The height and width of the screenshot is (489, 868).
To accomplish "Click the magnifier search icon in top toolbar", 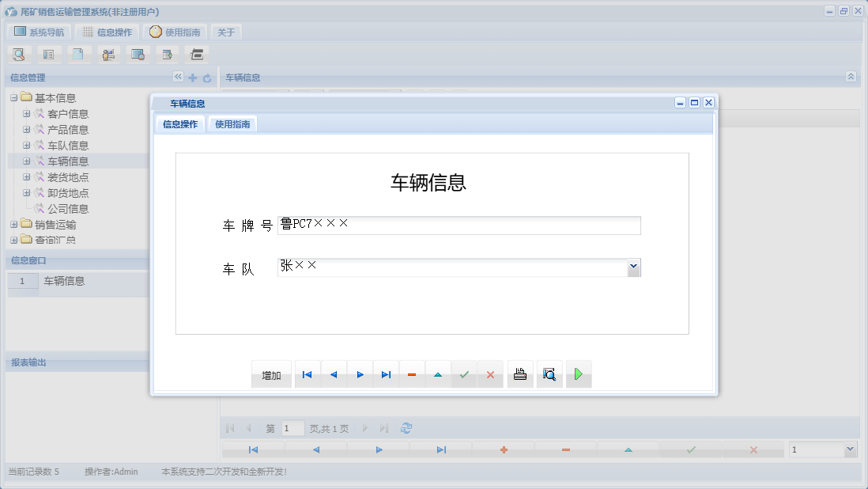I will (18, 54).
